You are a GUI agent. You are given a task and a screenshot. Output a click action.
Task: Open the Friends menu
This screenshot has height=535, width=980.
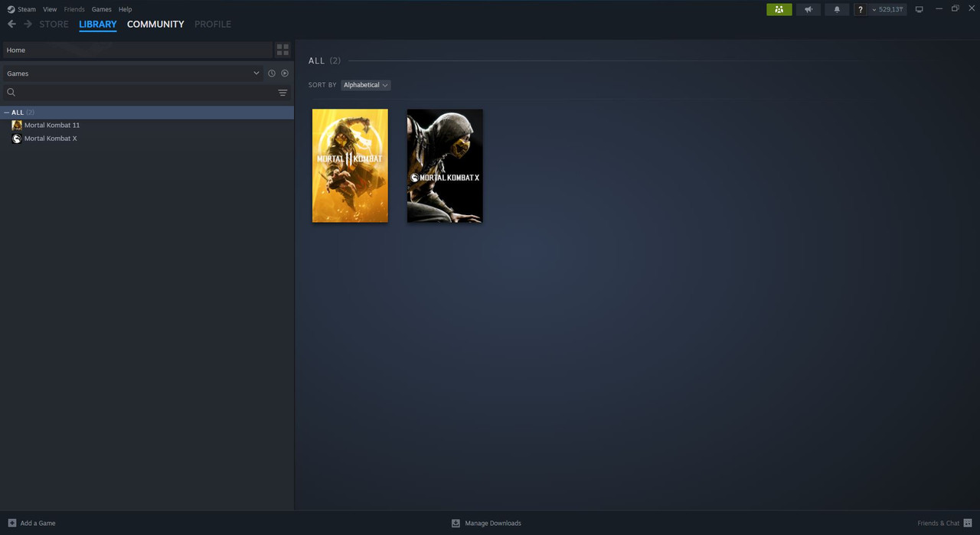[x=74, y=9]
